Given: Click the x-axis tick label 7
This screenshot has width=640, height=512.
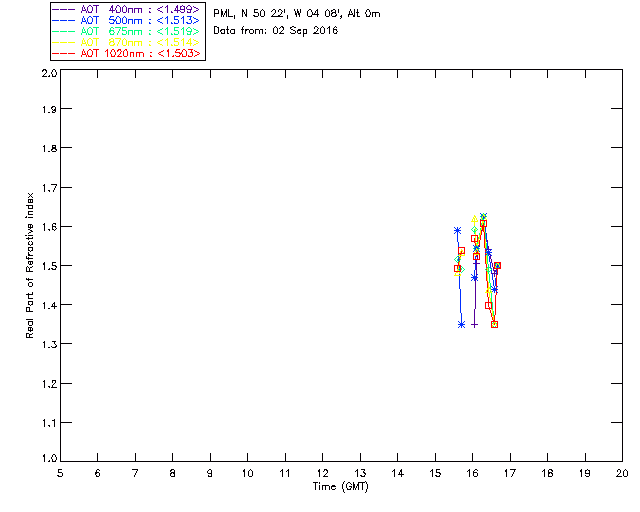Looking at the screenshot, I should coord(135,473).
